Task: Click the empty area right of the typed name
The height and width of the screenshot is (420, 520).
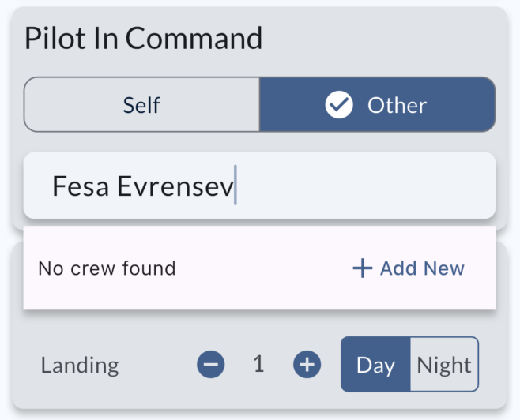Action: [364, 186]
